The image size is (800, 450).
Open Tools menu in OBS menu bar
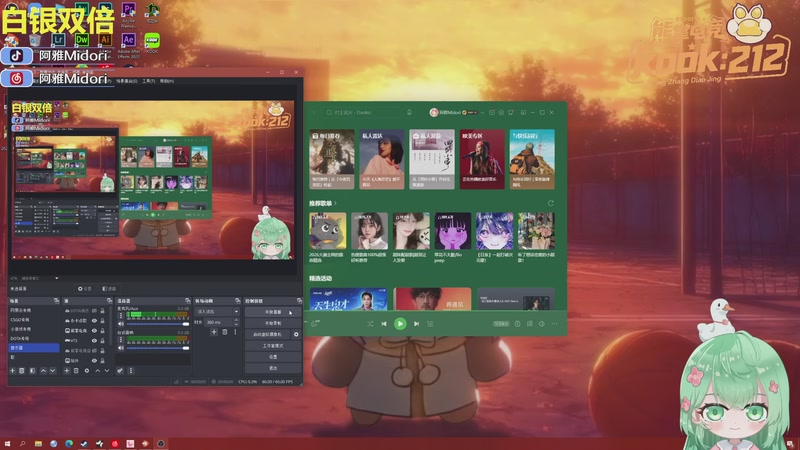point(149,81)
